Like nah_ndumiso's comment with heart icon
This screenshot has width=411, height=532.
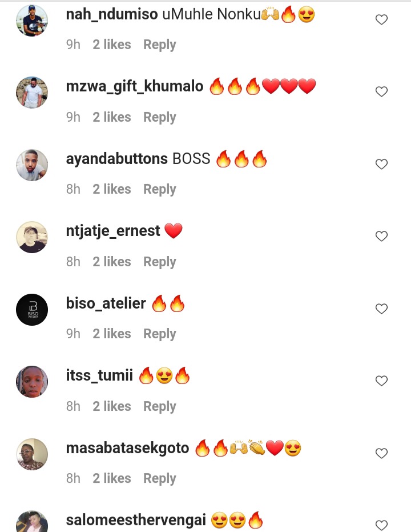coord(381,19)
